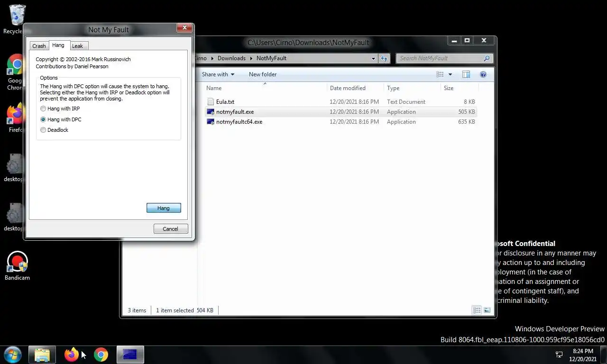Open the Windows Start orb
The height and width of the screenshot is (364, 607).
click(13, 355)
